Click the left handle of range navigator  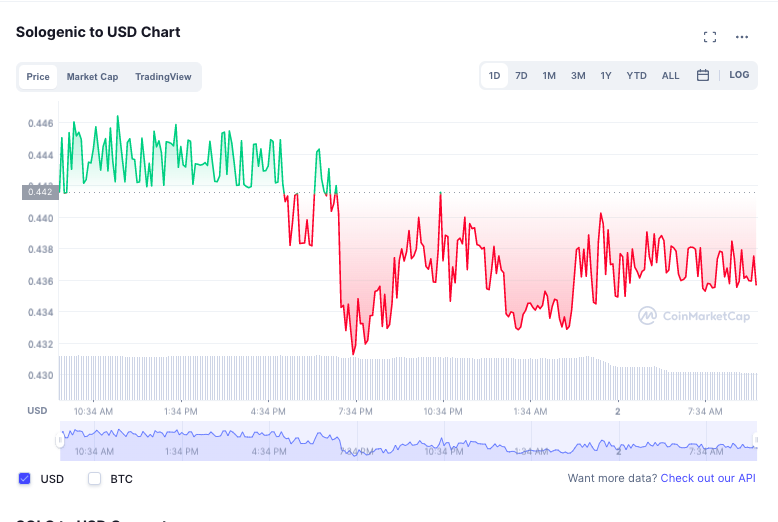[x=60, y=440]
